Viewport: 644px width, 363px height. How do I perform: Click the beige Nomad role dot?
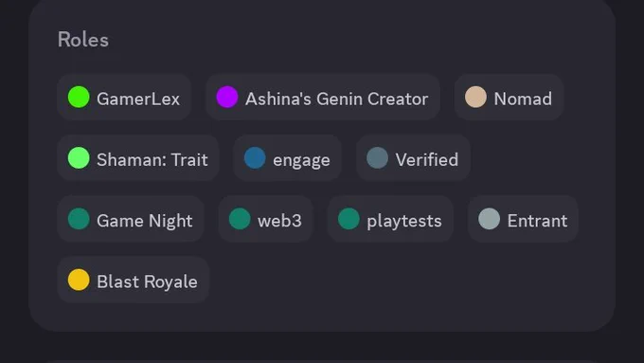475,97
